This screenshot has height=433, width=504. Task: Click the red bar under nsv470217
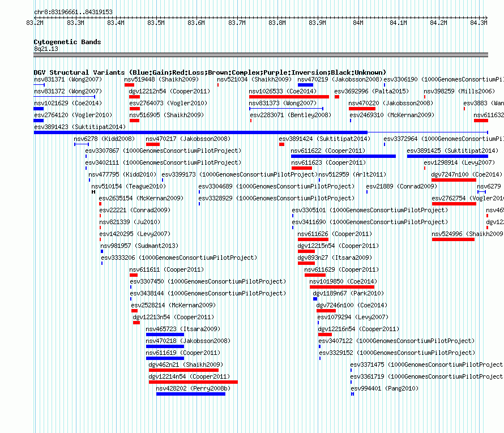pyautogui.click(x=153, y=144)
